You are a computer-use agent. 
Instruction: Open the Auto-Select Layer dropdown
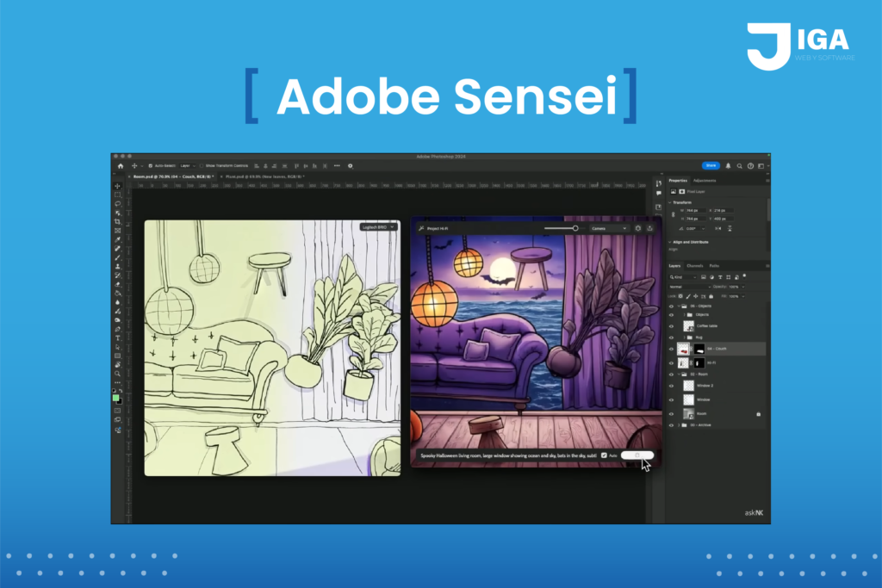point(187,166)
